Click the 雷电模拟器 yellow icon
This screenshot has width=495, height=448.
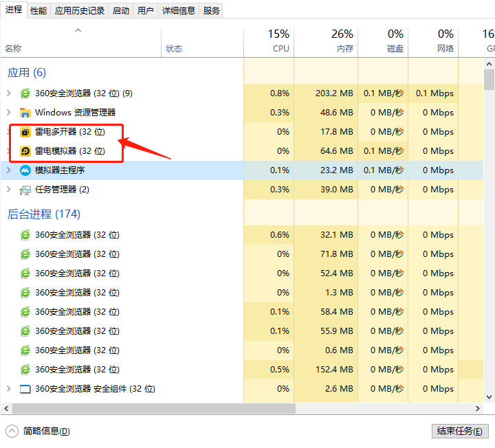(25, 151)
